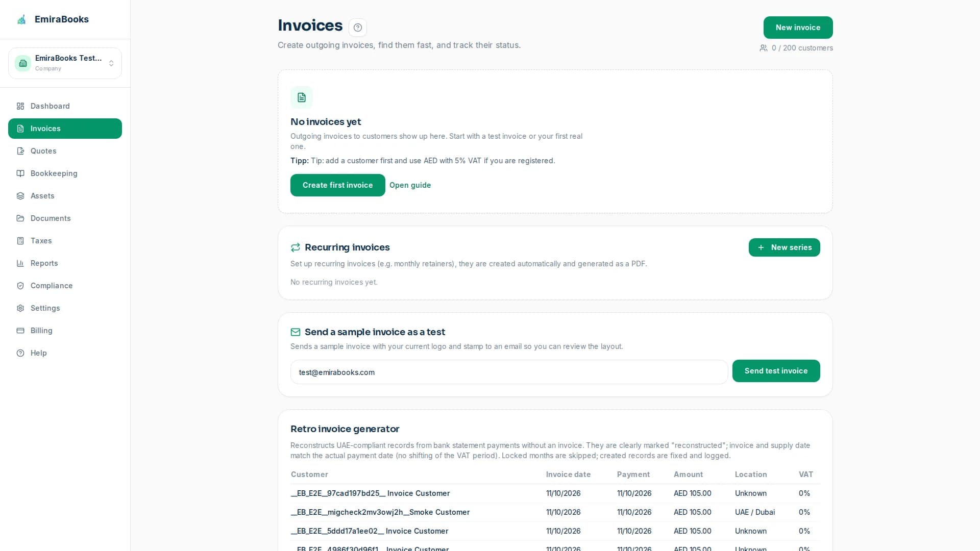Click the Bookkeeping open-book icon
This screenshot has height=551, width=980.
[x=20, y=173]
